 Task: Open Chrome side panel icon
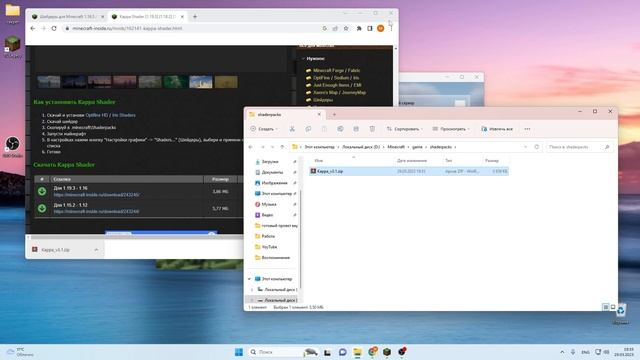[370, 29]
